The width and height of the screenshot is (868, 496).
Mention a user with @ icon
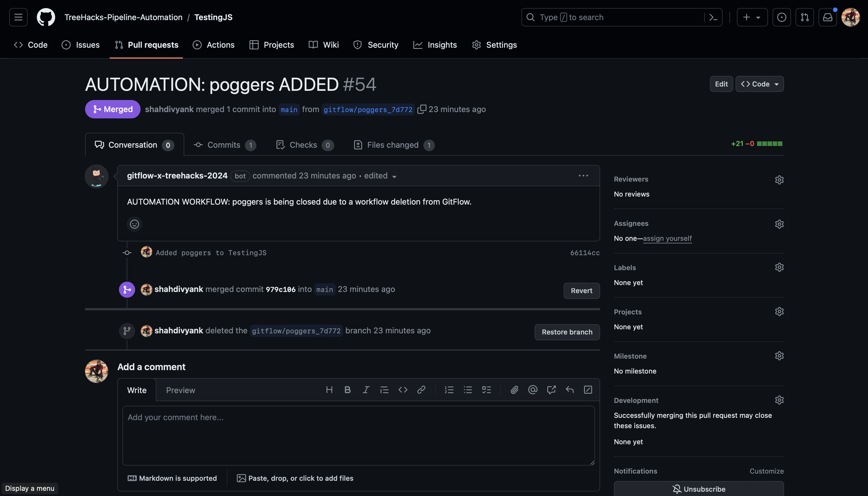(x=533, y=390)
